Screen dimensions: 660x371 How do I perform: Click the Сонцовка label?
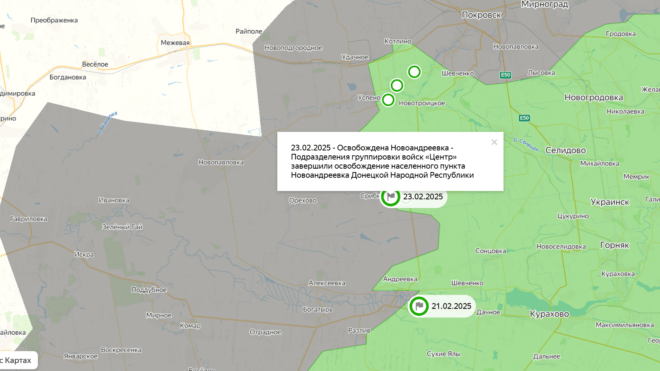coord(490,251)
